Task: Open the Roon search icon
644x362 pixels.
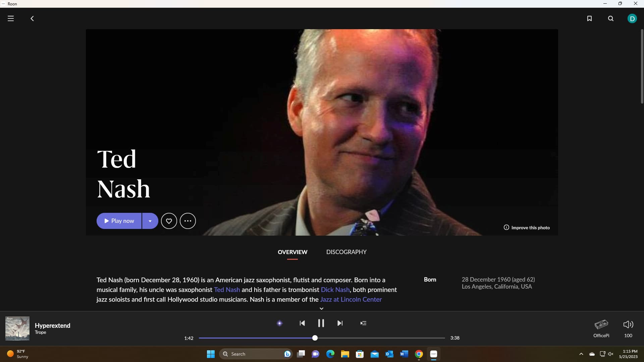Action: [x=611, y=18]
